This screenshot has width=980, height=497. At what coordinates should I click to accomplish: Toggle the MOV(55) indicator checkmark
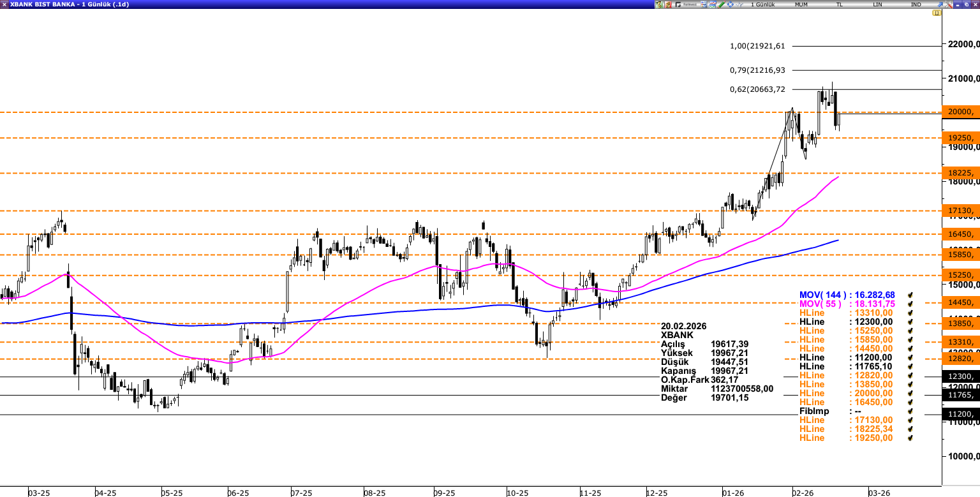(x=910, y=304)
